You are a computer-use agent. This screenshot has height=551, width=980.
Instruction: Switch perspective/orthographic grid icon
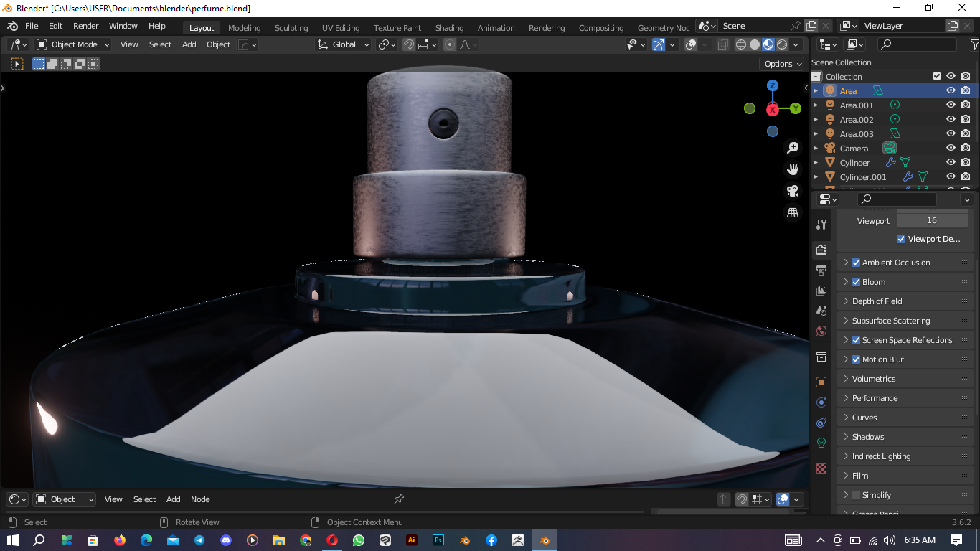click(793, 213)
